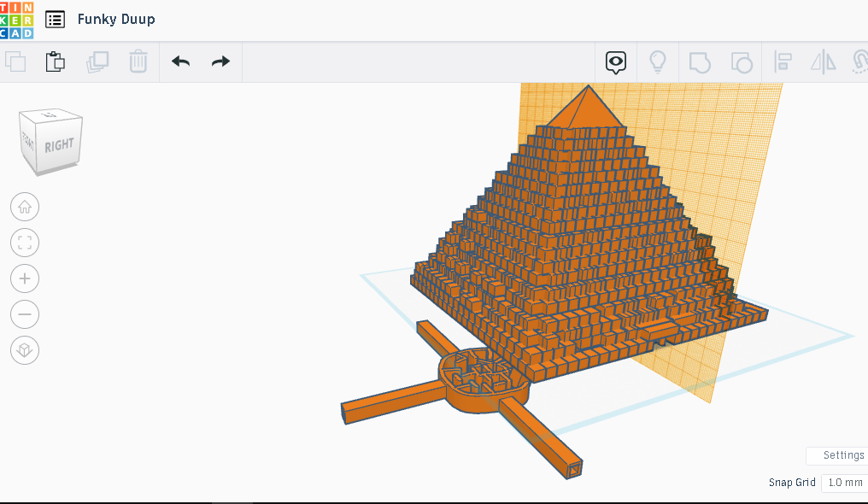Show all hidden objects with lightbulb
This screenshot has width=868, height=504.
click(x=658, y=62)
